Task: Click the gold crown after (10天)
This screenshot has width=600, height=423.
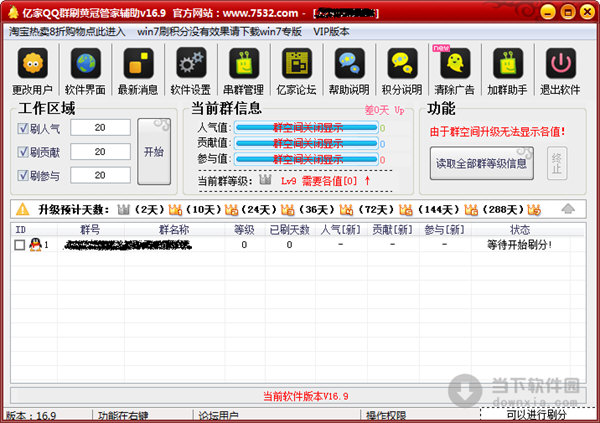Action: [x=232, y=209]
